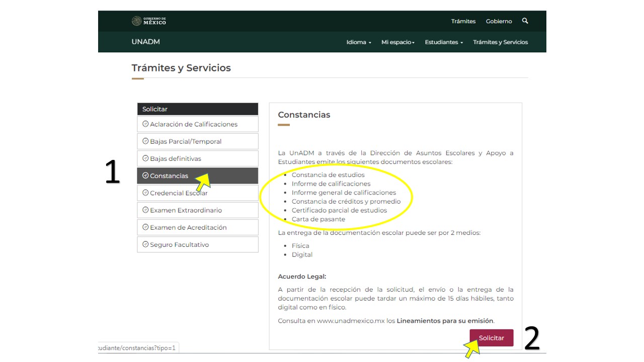The height and width of the screenshot is (362, 644).
Task: Click the 'Acuerdo Legal:' heading
Action: coord(302,277)
